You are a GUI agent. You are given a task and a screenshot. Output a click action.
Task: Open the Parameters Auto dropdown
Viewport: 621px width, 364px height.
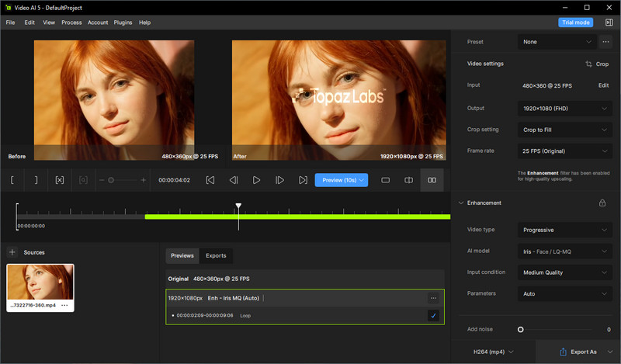tap(565, 294)
